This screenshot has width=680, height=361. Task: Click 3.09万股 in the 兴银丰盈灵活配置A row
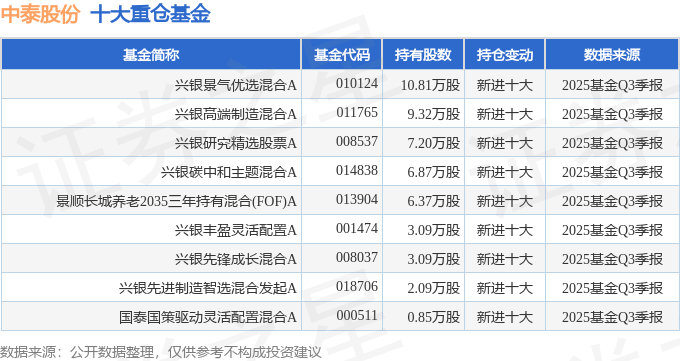pyautogui.click(x=434, y=230)
